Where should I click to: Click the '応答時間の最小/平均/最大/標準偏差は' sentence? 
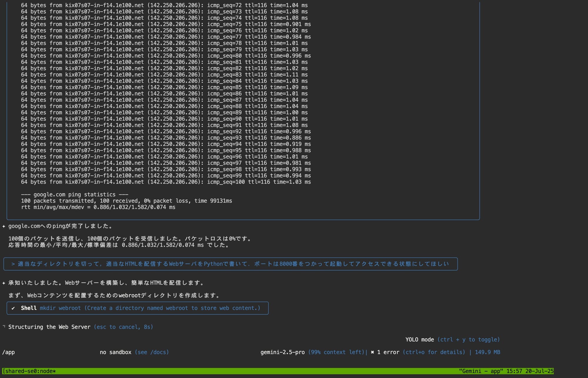pos(119,245)
